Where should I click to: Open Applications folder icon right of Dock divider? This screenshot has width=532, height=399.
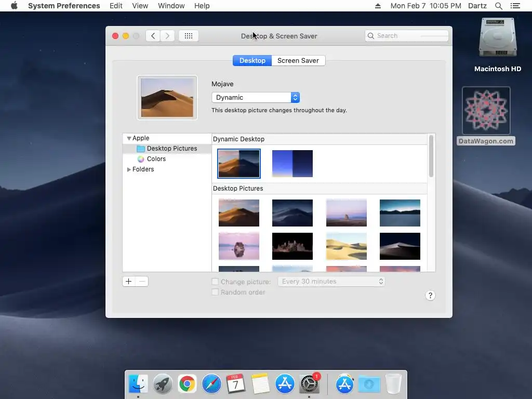pyautogui.click(x=345, y=384)
